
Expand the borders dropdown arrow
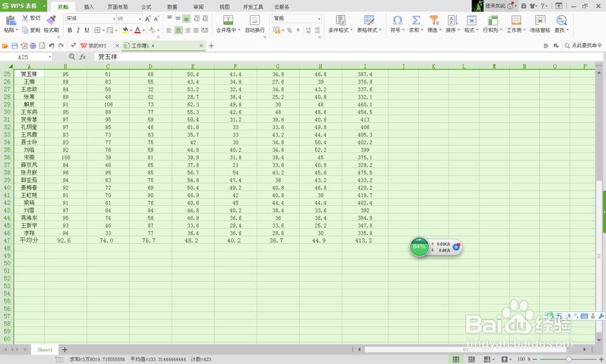pos(104,30)
